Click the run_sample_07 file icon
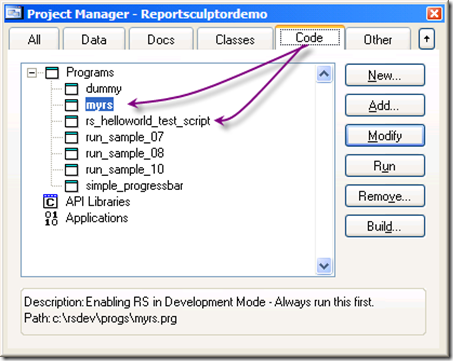Image resolution: width=453 pixels, height=361 pixels. [71, 137]
